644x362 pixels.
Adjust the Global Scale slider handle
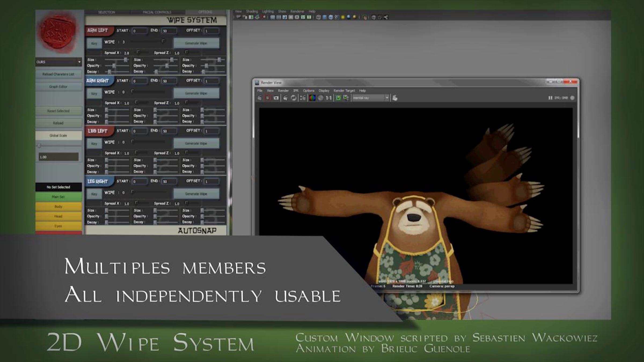coord(39,146)
